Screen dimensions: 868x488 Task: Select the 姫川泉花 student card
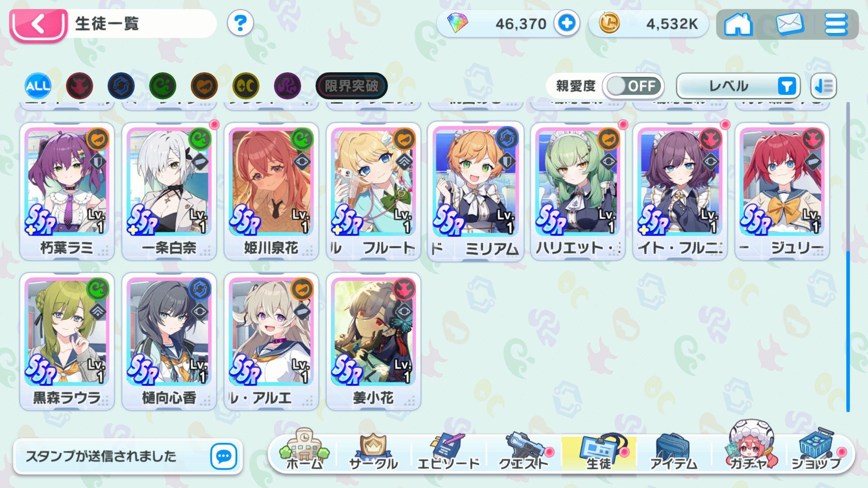271,191
